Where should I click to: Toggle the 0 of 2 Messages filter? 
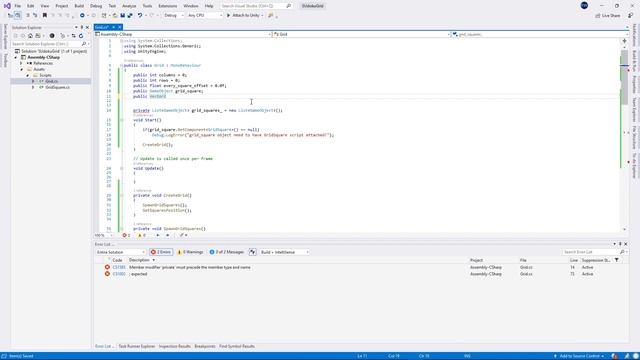coord(227,252)
